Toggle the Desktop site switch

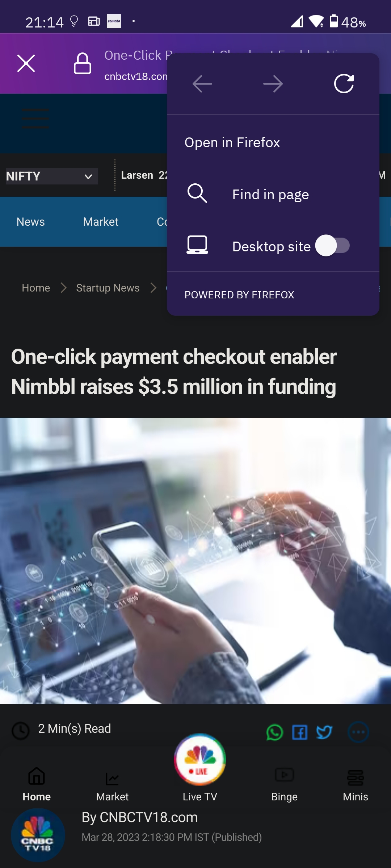(332, 246)
